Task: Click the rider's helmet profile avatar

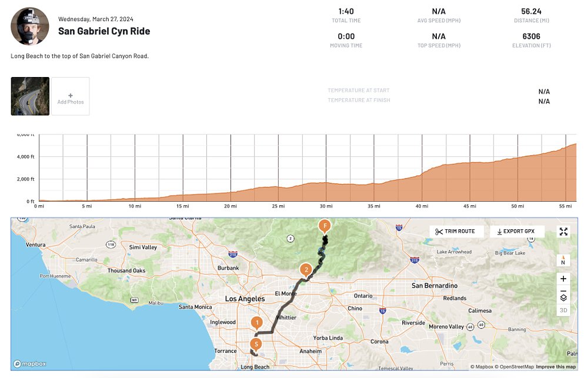Action: point(29,26)
